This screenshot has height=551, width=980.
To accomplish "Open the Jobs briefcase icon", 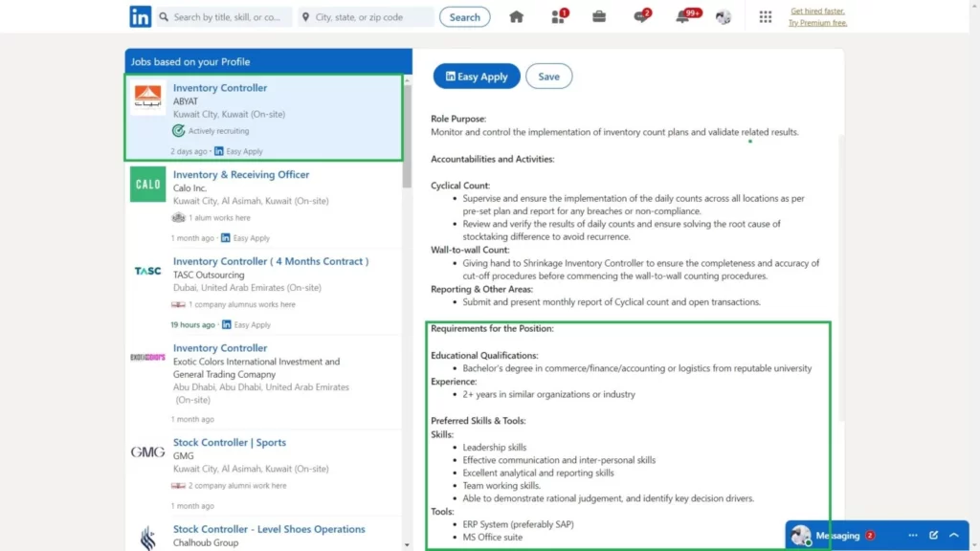I will (599, 16).
